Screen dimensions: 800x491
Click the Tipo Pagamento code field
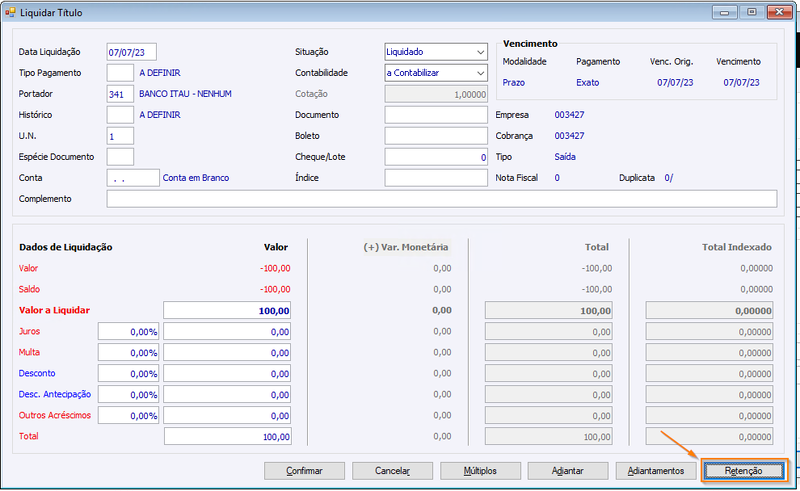[120, 73]
